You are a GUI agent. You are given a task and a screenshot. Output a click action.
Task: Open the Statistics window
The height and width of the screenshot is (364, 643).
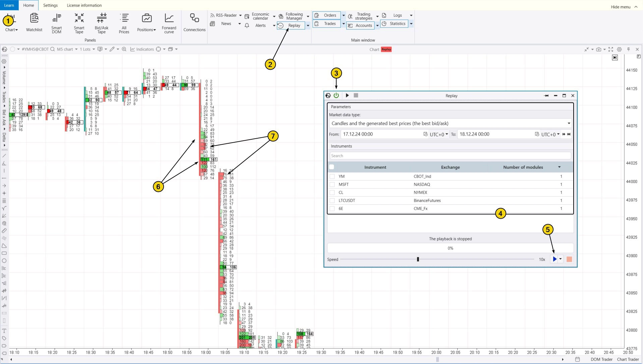click(x=394, y=23)
